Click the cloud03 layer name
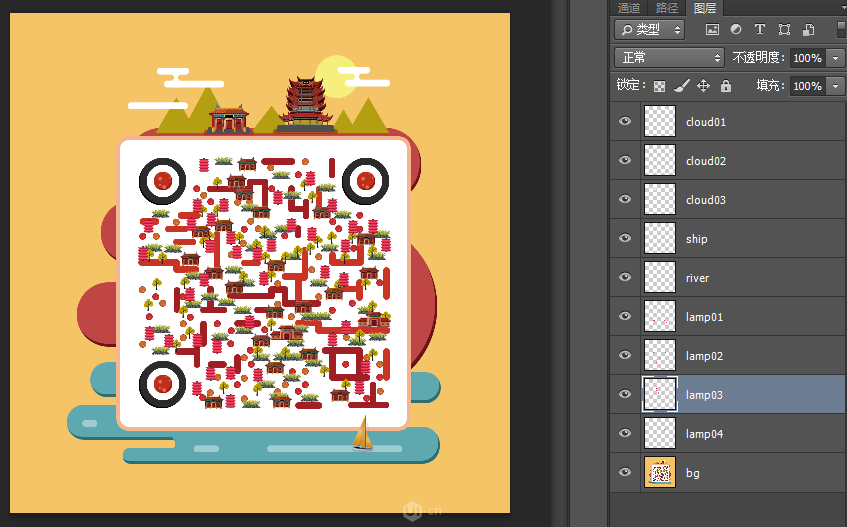 click(705, 200)
